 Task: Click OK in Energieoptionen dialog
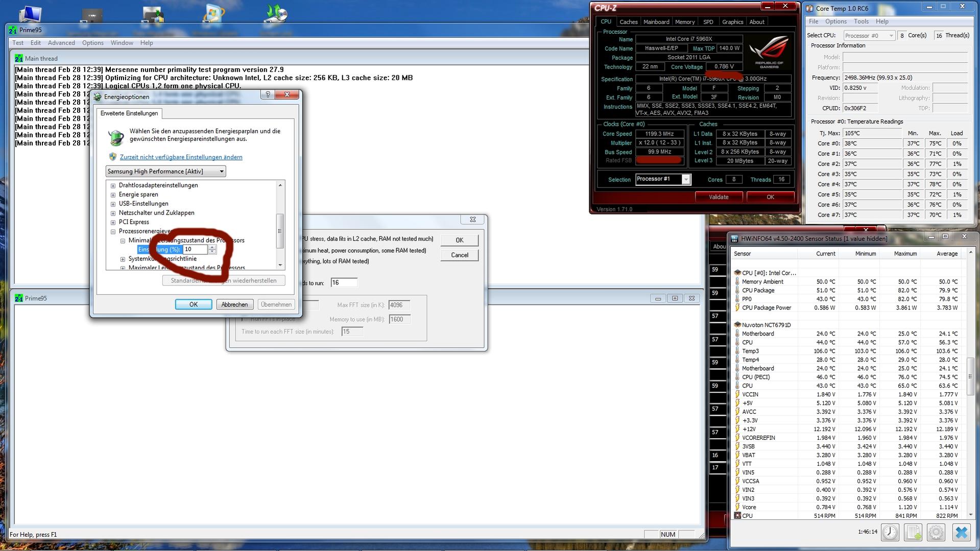pos(194,304)
